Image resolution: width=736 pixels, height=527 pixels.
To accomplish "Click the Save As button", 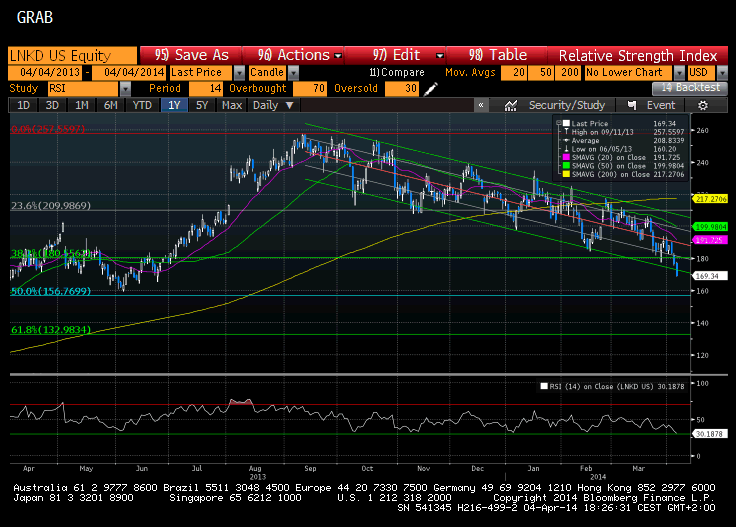I will (x=192, y=55).
